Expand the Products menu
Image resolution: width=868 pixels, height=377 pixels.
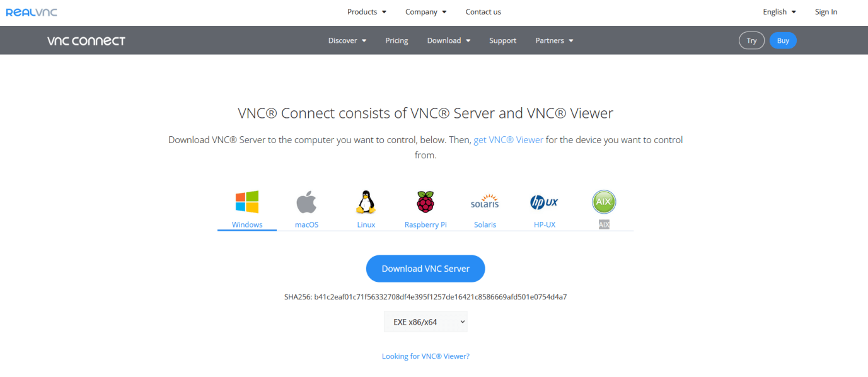coord(367,12)
